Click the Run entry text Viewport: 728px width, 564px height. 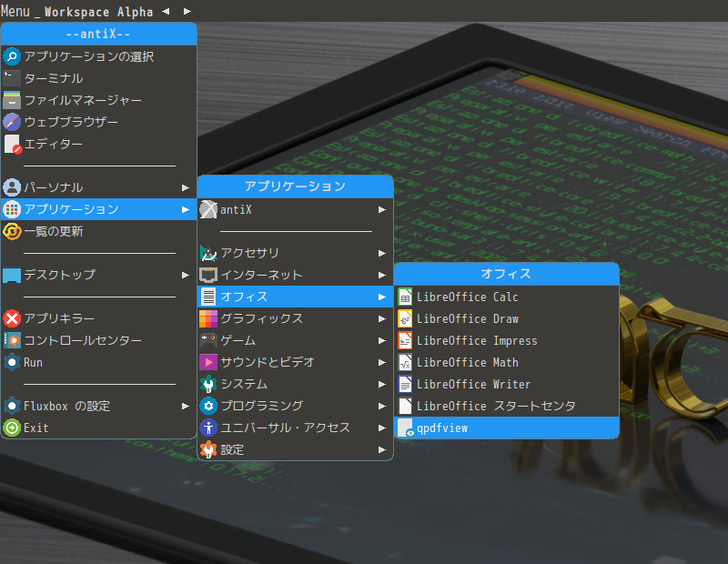pyautogui.click(x=33, y=363)
